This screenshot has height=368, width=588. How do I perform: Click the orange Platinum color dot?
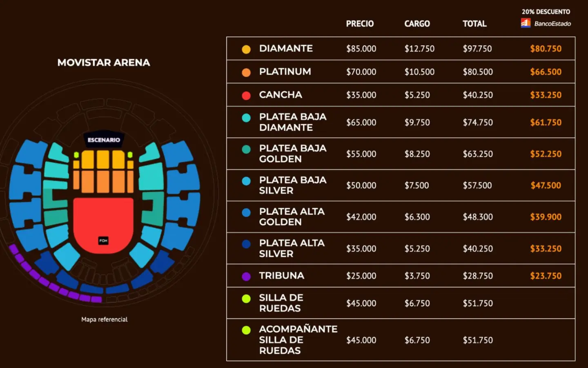[x=246, y=72]
